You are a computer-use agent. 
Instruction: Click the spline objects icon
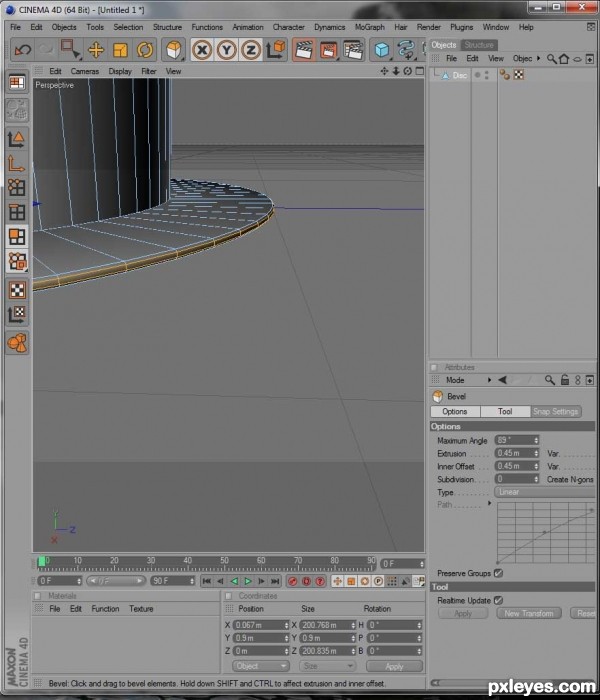(406, 50)
